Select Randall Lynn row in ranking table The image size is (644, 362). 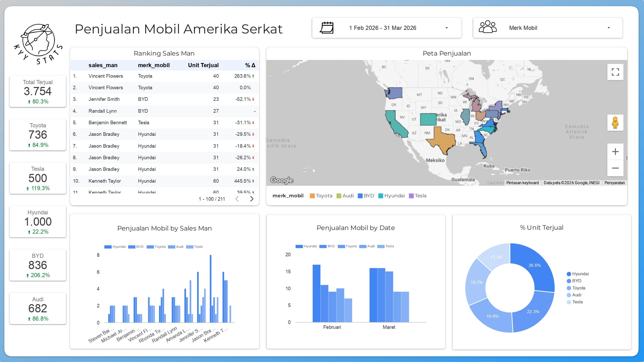tap(164, 111)
